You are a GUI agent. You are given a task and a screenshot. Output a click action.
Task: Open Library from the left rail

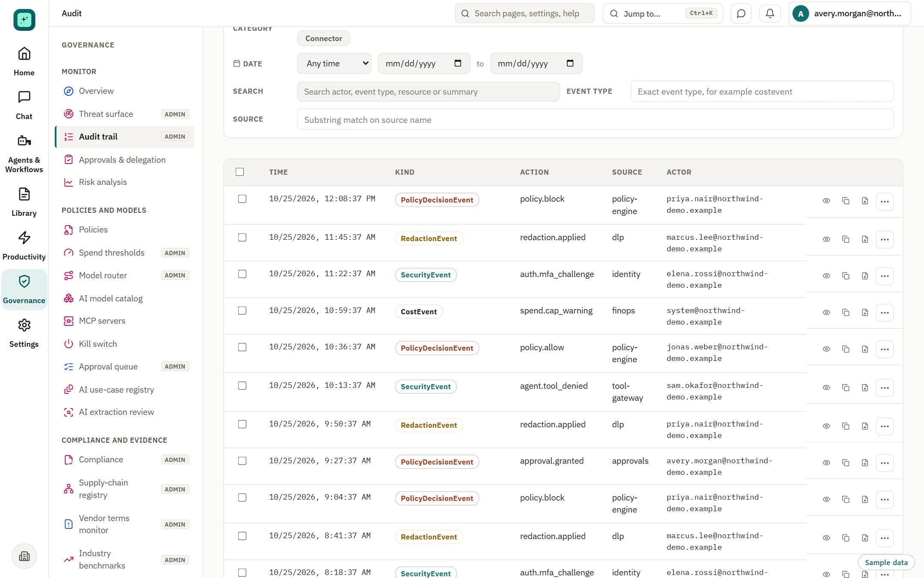pos(24,202)
